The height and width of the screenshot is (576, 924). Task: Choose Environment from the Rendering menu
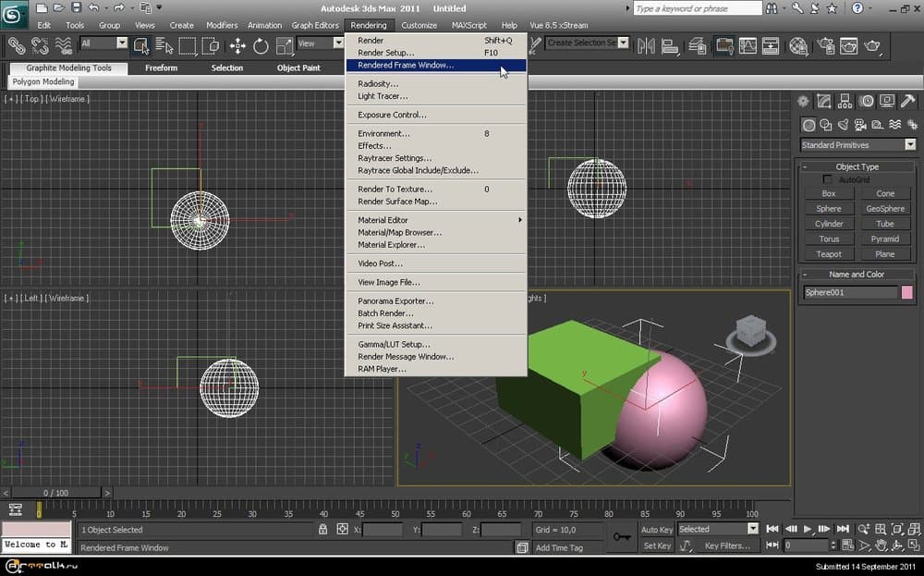click(436, 133)
